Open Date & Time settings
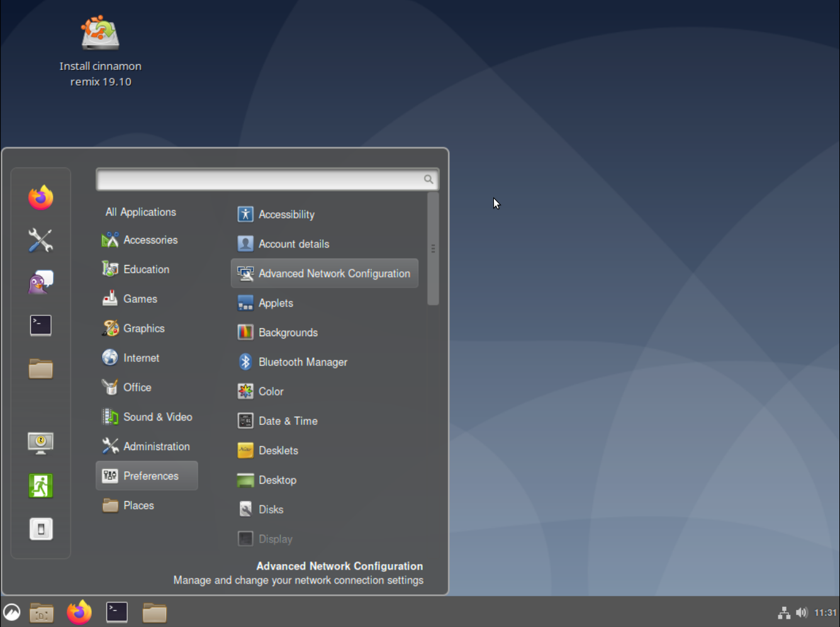The width and height of the screenshot is (840, 627). (325, 421)
